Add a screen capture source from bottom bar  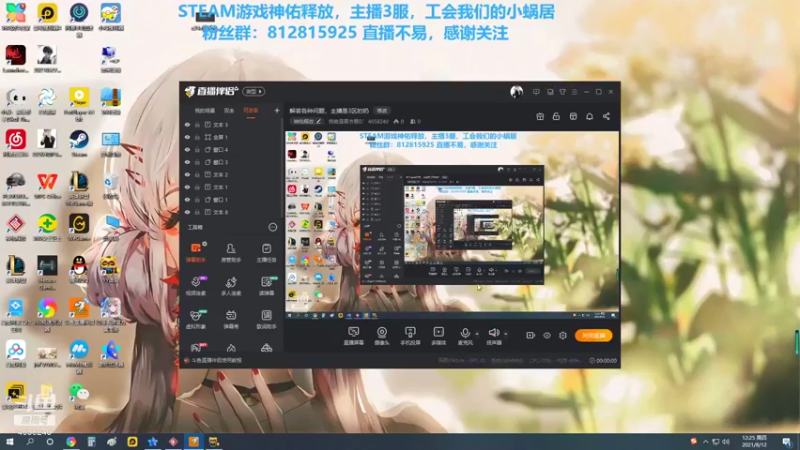(x=353, y=336)
